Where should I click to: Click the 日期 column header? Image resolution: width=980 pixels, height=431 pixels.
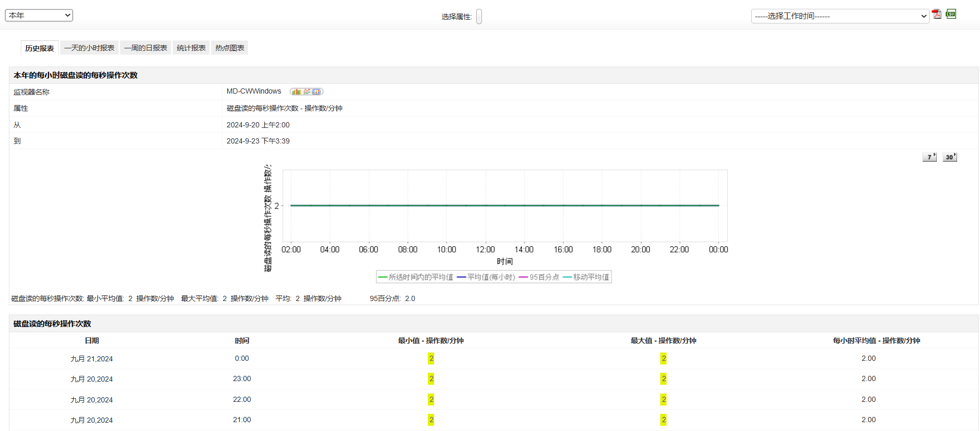pyautogui.click(x=92, y=341)
